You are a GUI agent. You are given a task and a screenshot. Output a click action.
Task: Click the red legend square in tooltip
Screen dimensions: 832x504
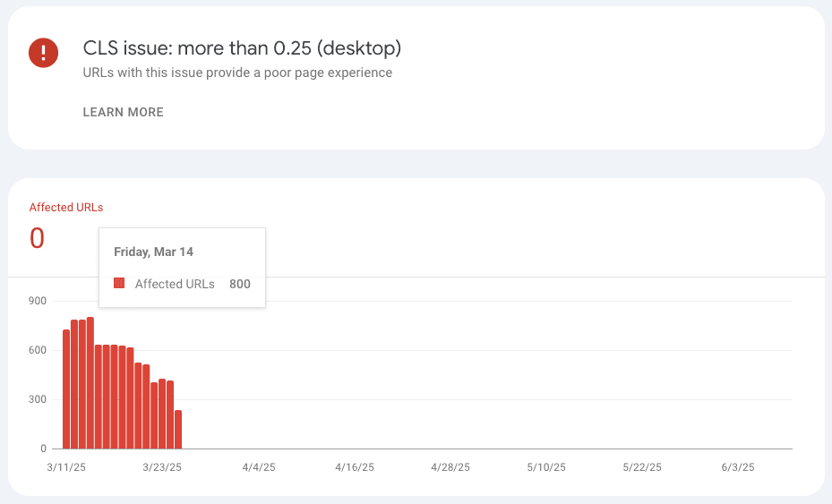119,284
